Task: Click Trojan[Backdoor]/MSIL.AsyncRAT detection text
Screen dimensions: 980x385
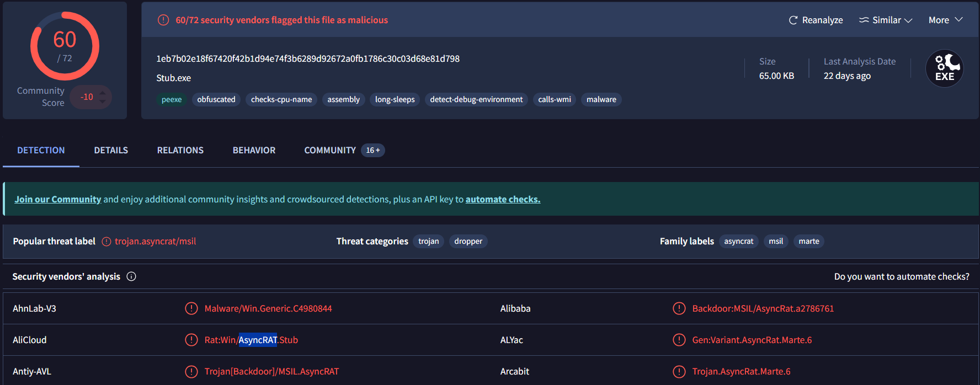Action: point(271,371)
